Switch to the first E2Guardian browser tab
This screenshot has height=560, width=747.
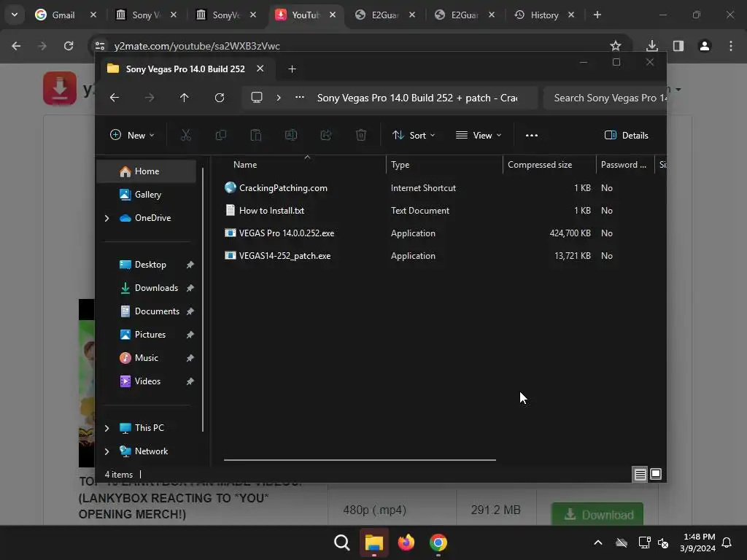(x=386, y=15)
